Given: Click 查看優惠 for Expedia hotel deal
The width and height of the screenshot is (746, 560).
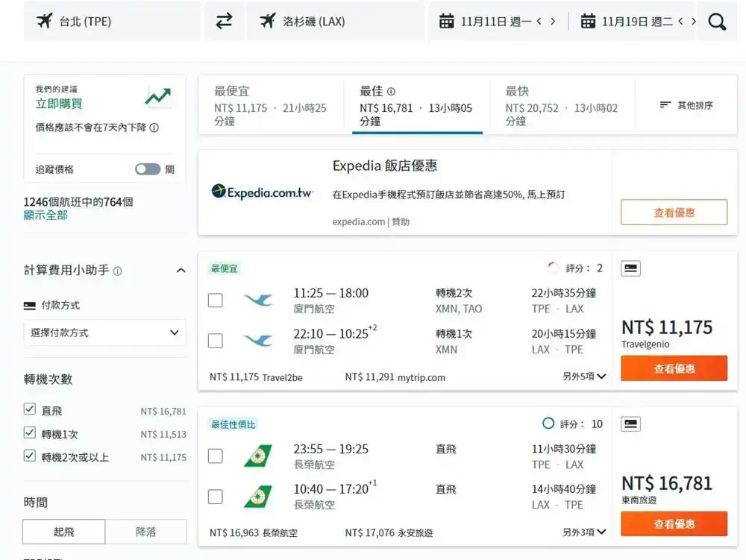Looking at the screenshot, I should click(674, 212).
